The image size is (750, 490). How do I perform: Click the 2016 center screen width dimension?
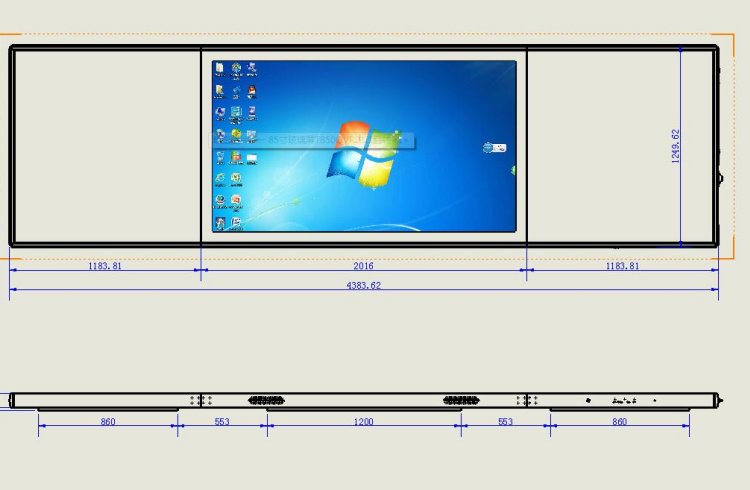[x=363, y=266]
